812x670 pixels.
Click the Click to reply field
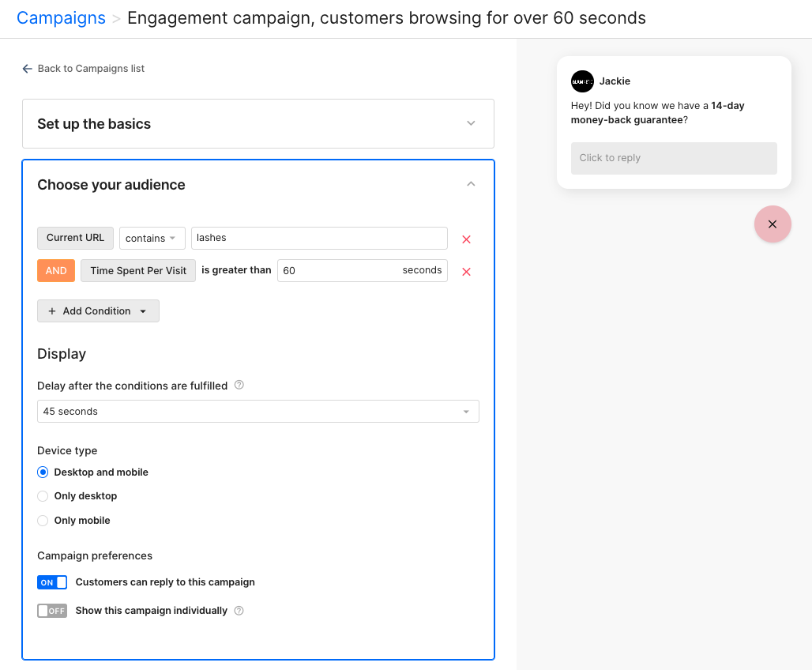click(x=673, y=158)
